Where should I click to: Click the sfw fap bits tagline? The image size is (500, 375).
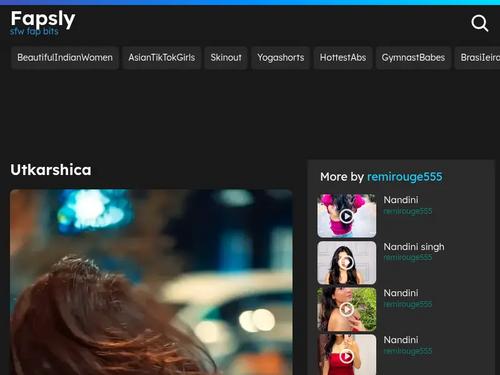34,32
